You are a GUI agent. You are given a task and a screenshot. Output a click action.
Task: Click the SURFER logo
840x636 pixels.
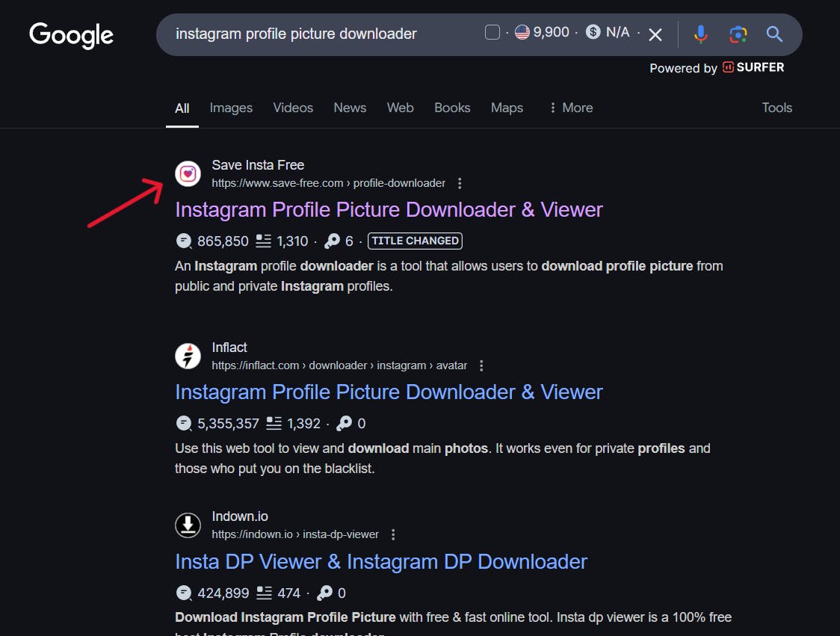click(x=753, y=67)
